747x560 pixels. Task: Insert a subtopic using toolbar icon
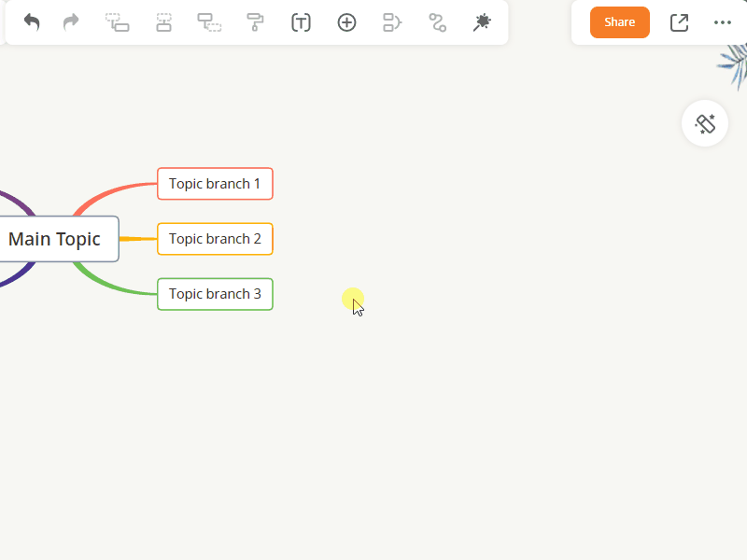117,22
